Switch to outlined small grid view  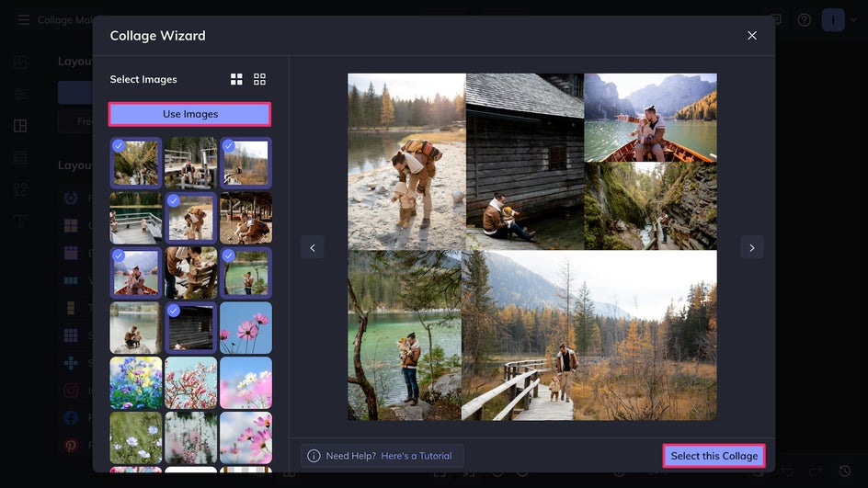tap(259, 79)
